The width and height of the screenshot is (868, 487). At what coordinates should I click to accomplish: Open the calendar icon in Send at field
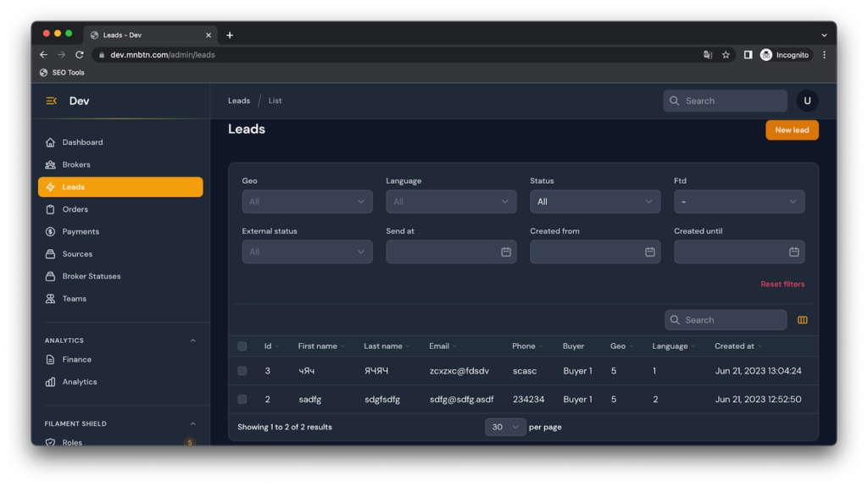505,252
